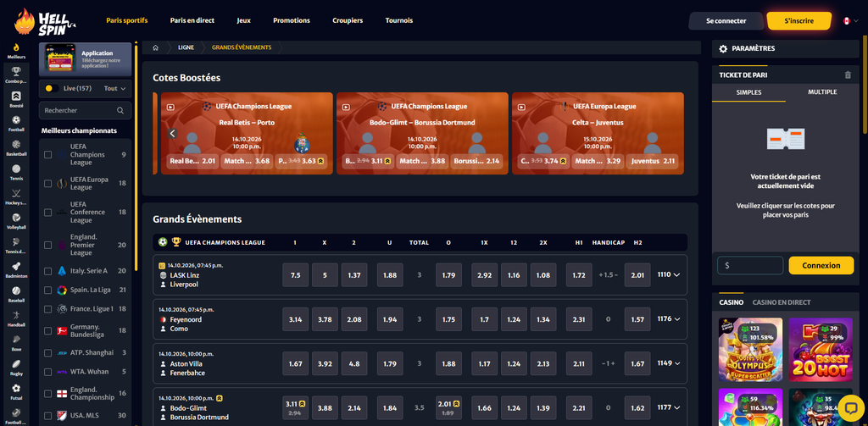Check the UEFA Champions League checkbox
Image resolution: width=868 pixels, height=426 pixels.
coord(48,155)
